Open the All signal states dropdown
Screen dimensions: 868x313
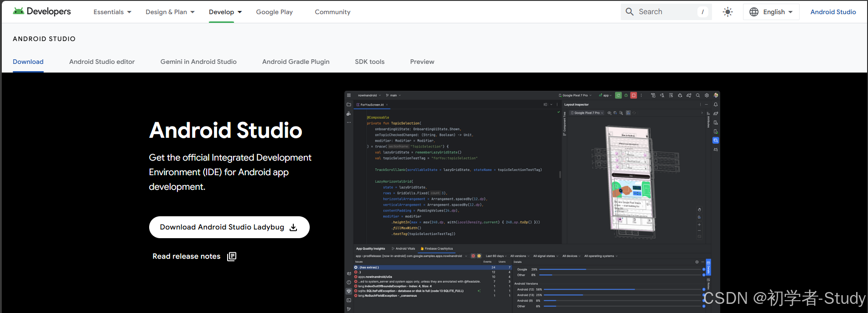point(546,256)
